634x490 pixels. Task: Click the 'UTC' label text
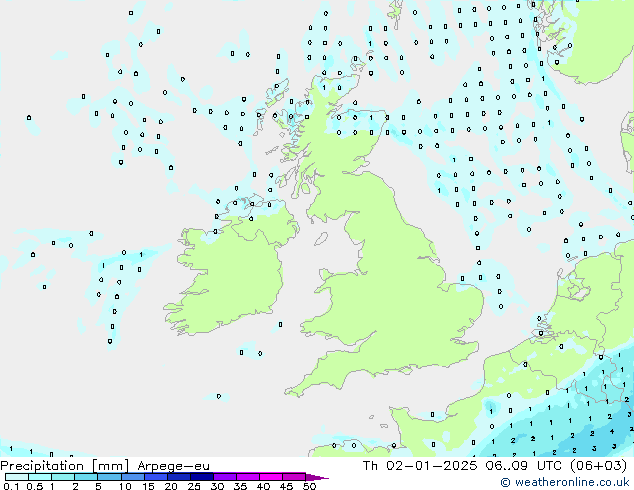coord(549,465)
